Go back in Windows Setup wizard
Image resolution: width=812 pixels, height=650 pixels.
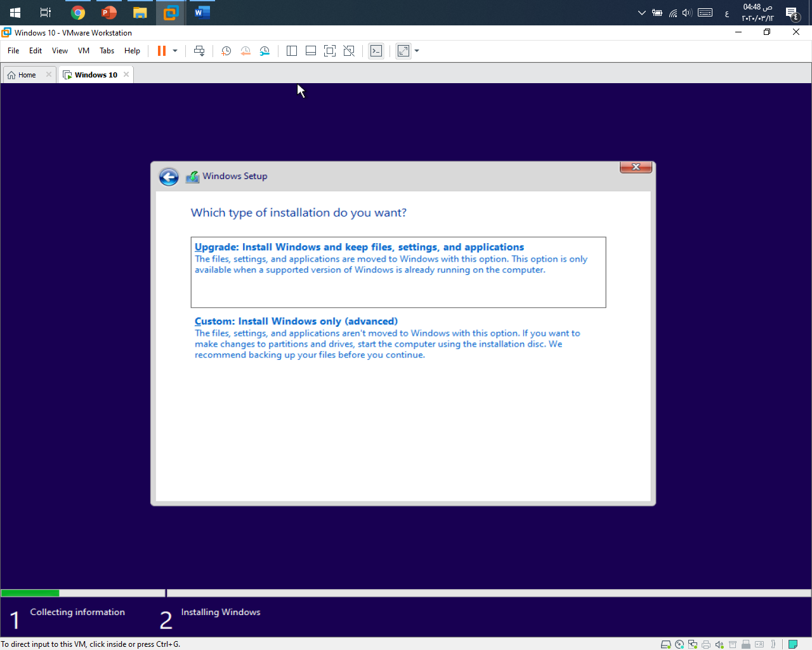pyautogui.click(x=169, y=176)
